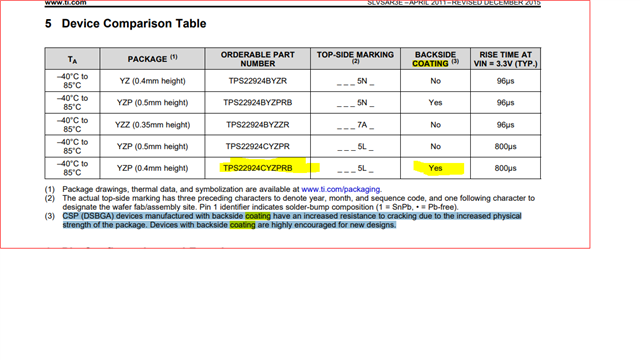Click "YZP (0.5mm height)" in TPS22924BYZPRB row
Viewport: 640px width, 360px height.
pos(152,102)
